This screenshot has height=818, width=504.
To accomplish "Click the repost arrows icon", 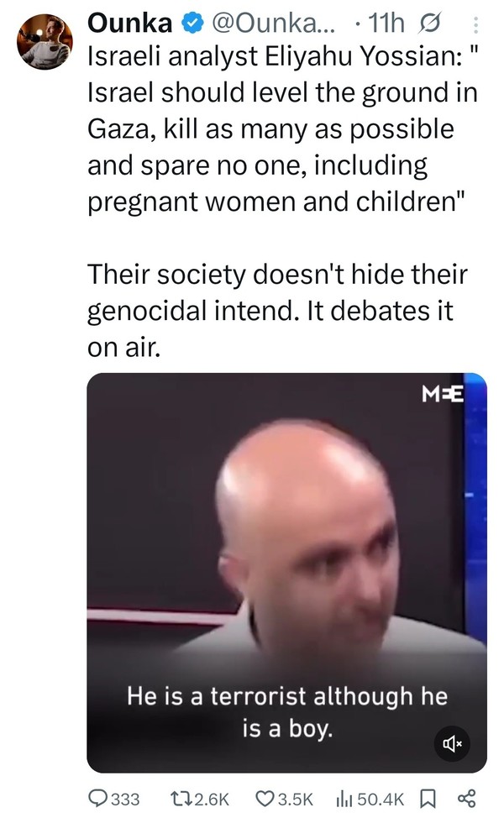I will click(182, 798).
